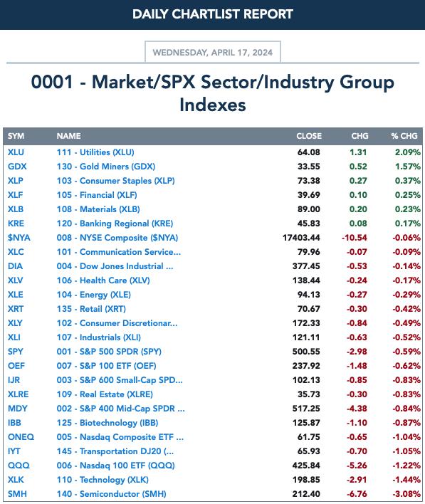425x504 pixels.
Task: Open the XLU symbol link
Action: point(16,152)
